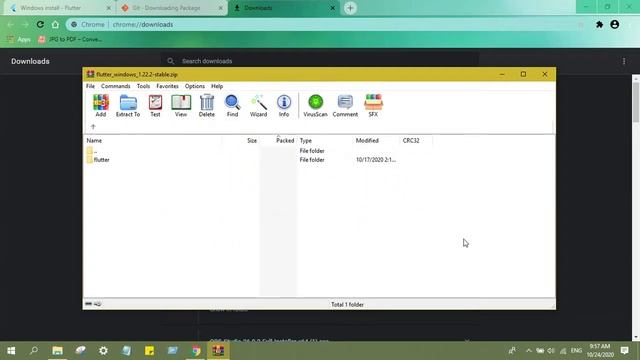The image size is (640, 360).
Task: Open volume control in system tray
Action: pos(551,351)
